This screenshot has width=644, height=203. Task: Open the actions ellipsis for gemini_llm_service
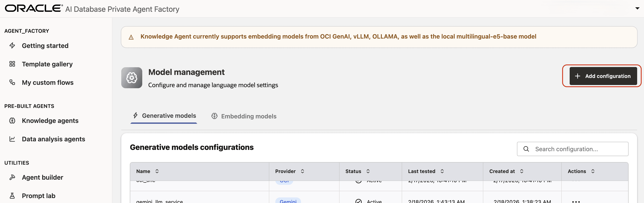[x=576, y=201]
